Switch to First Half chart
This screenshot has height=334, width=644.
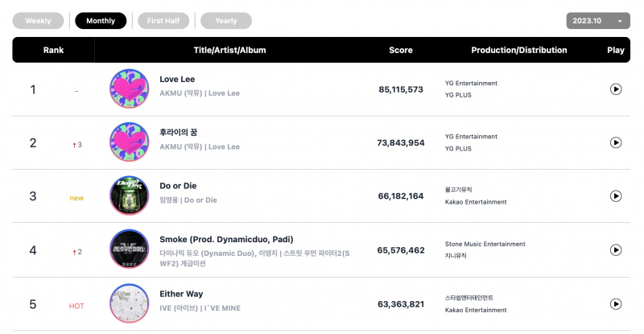163,21
